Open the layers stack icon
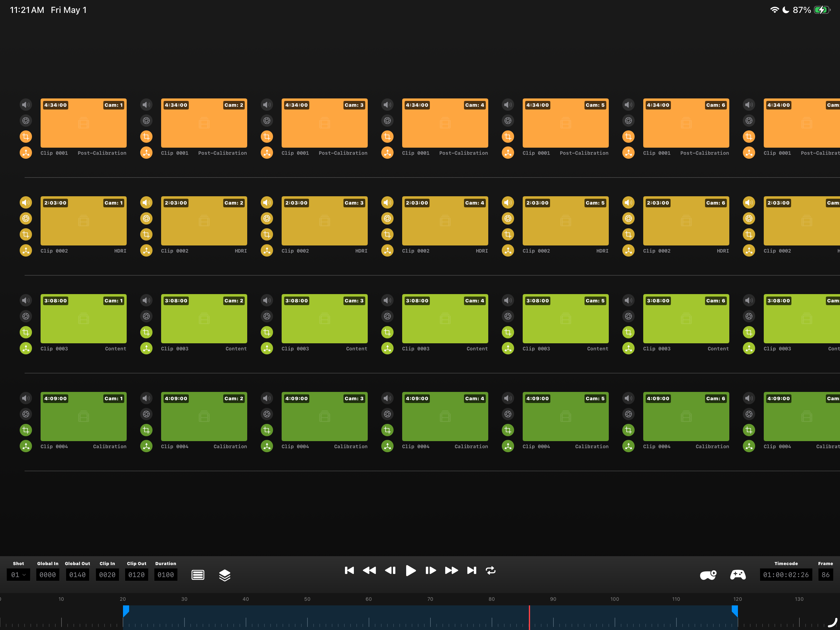This screenshot has height=630, width=840. pos(225,575)
